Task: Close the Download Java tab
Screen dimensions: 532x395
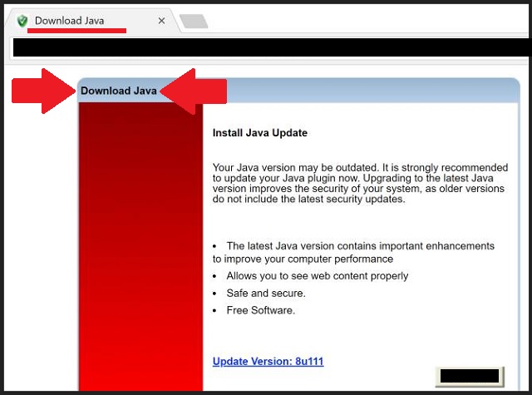Action: [161, 21]
